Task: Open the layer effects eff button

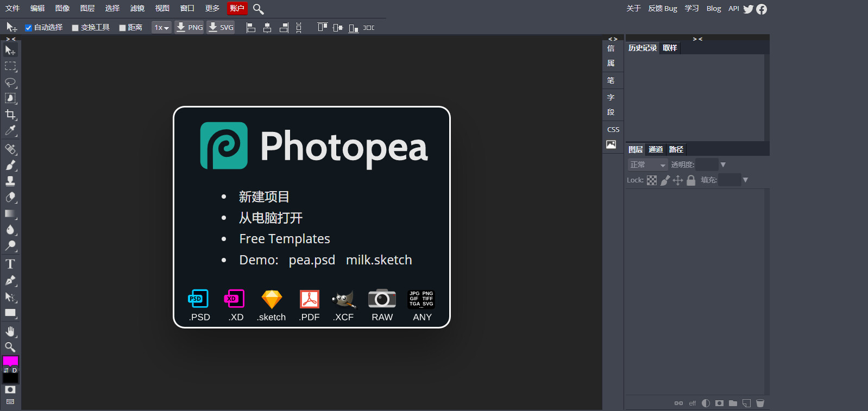Action: pyautogui.click(x=692, y=403)
